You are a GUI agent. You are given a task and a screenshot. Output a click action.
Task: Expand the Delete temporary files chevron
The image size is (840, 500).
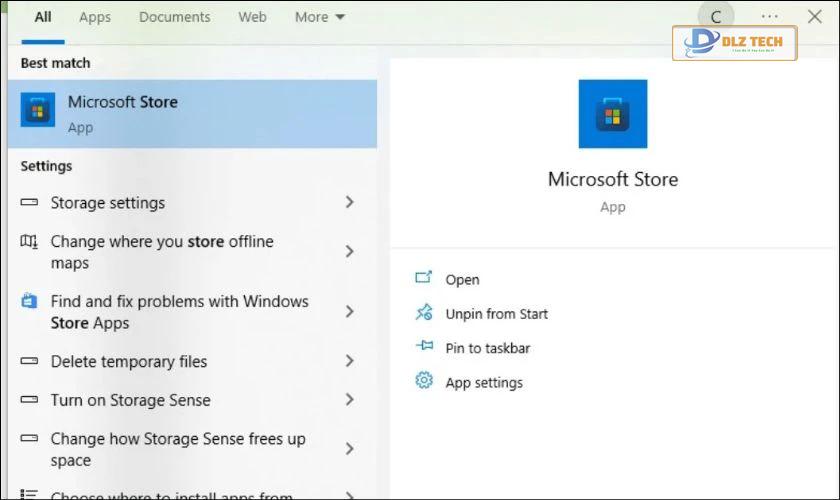[350, 361]
